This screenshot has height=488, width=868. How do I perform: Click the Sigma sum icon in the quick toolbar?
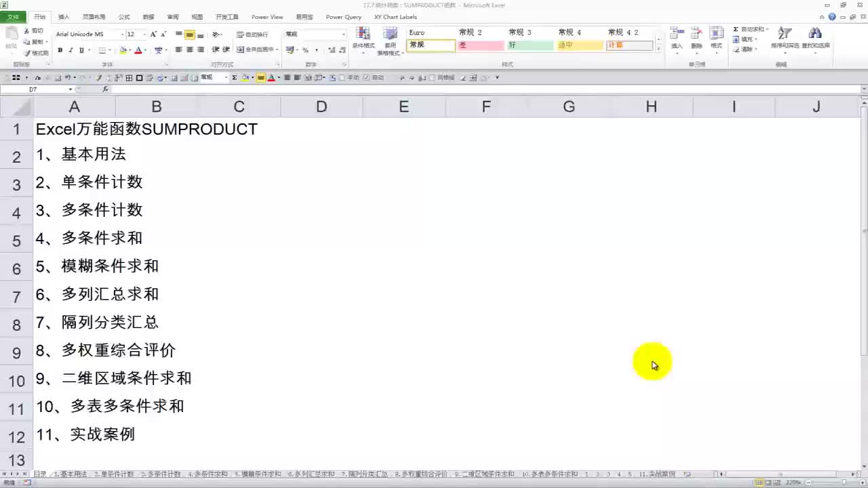(235, 78)
